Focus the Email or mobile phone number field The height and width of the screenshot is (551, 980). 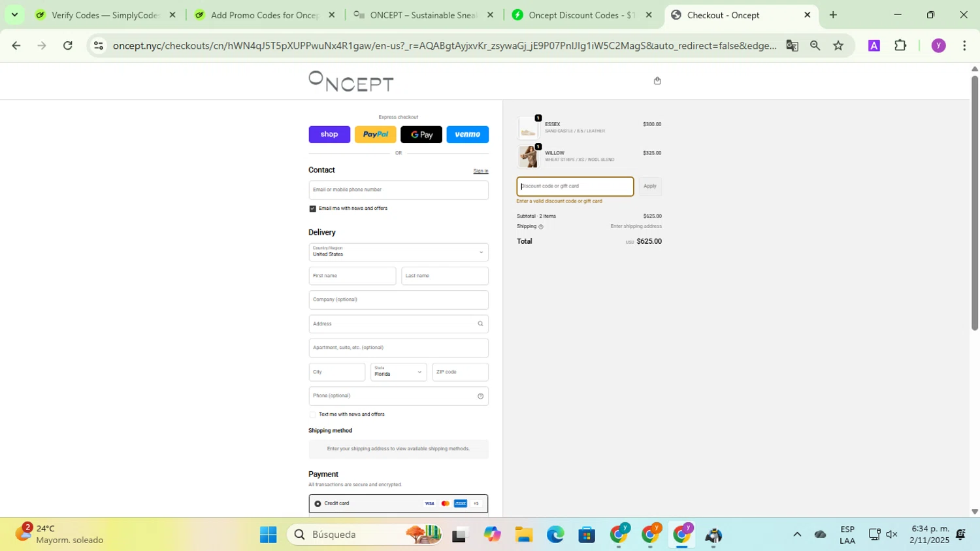[x=399, y=190]
